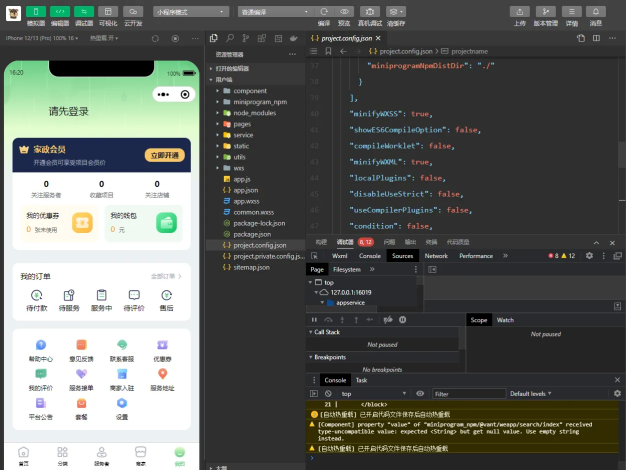Screen dimensions: 626x470
Task: Click the preview eye icon
Action: point(344,12)
